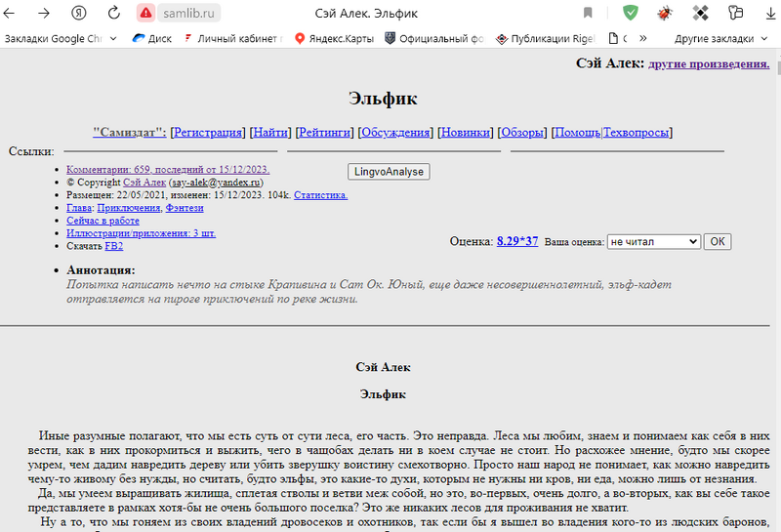Go to the Регистрация page
The width and height of the screenshot is (781, 532).
point(208,133)
